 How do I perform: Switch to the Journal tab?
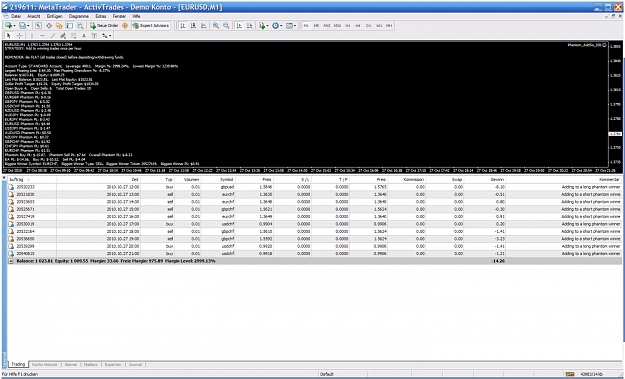point(136,365)
